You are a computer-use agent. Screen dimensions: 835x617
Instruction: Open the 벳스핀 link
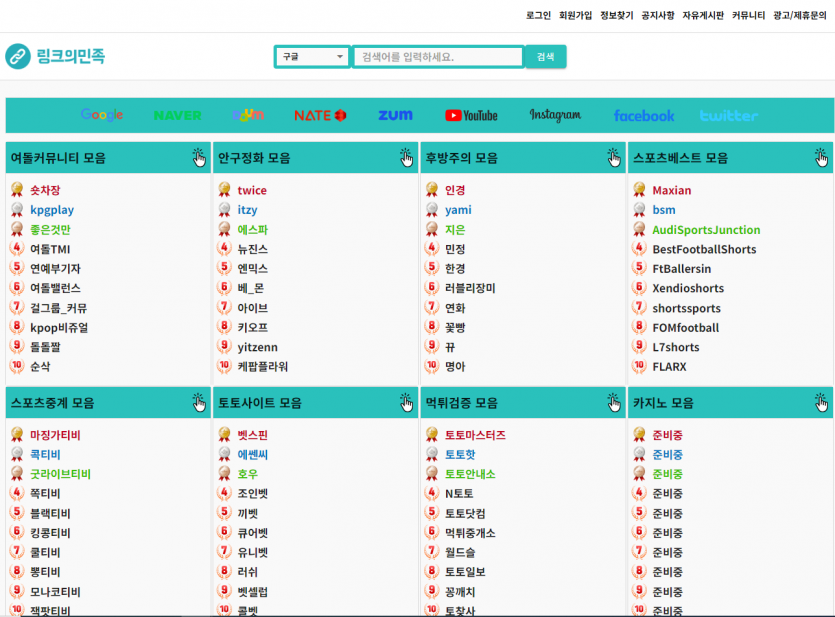click(252, 435)
